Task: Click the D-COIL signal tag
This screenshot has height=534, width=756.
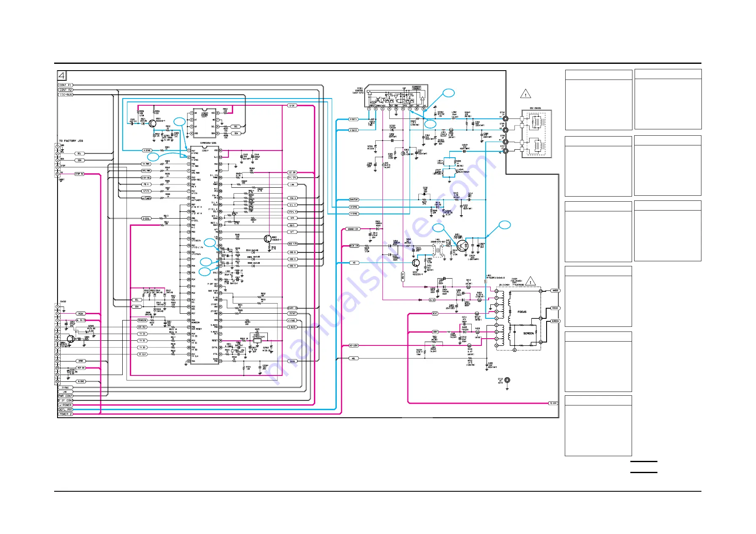Action: point(146,219)
